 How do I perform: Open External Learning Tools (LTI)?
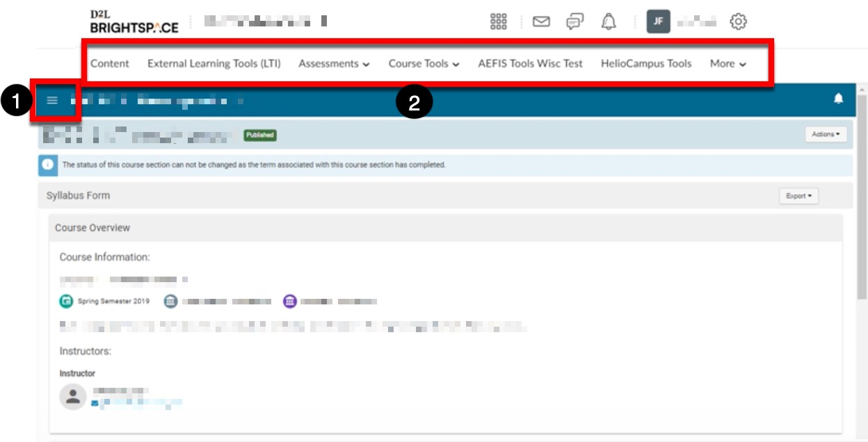pos(214,64)
